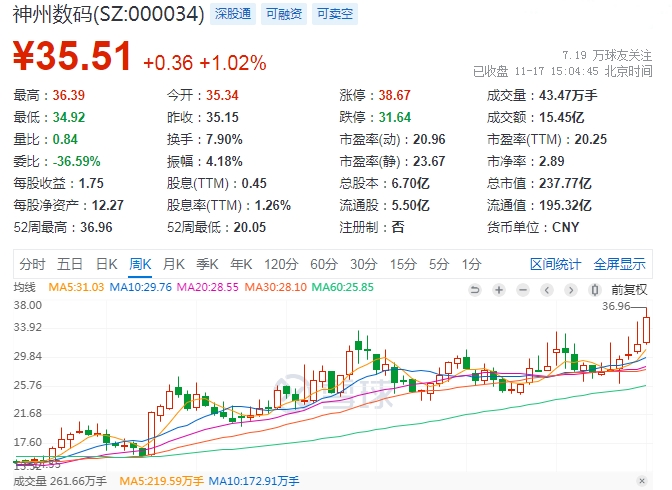Click 涨停 value 38.67
Image resolution: width=672 pixels, height=490 pixels.
[394, 95]
